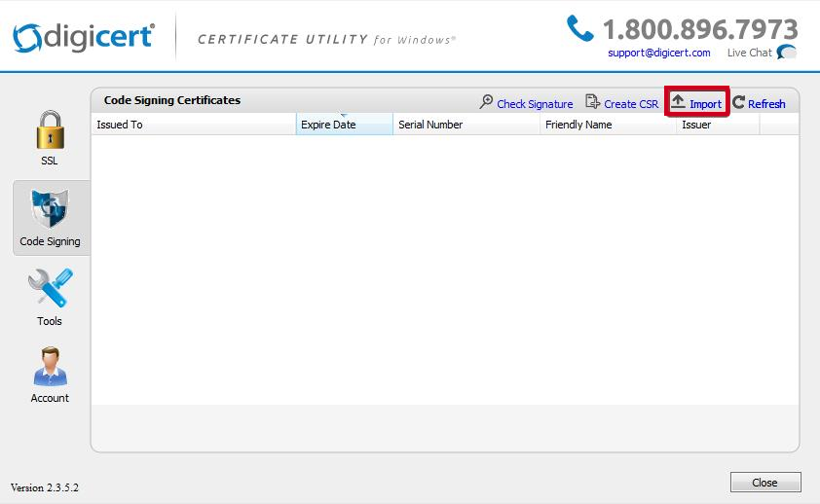Click the phone handset icon
Screen dimensions: 820x504
pyautogui.click(x=580, y=28)
